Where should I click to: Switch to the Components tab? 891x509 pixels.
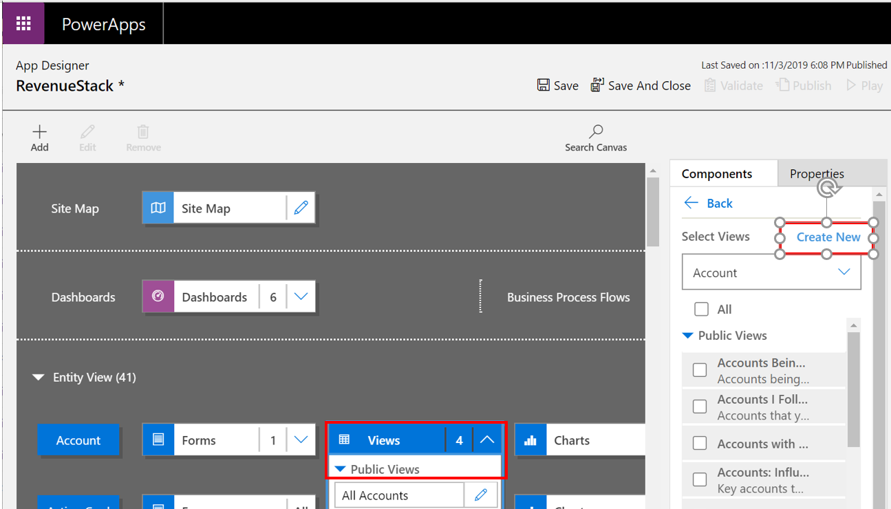(717, 174)
